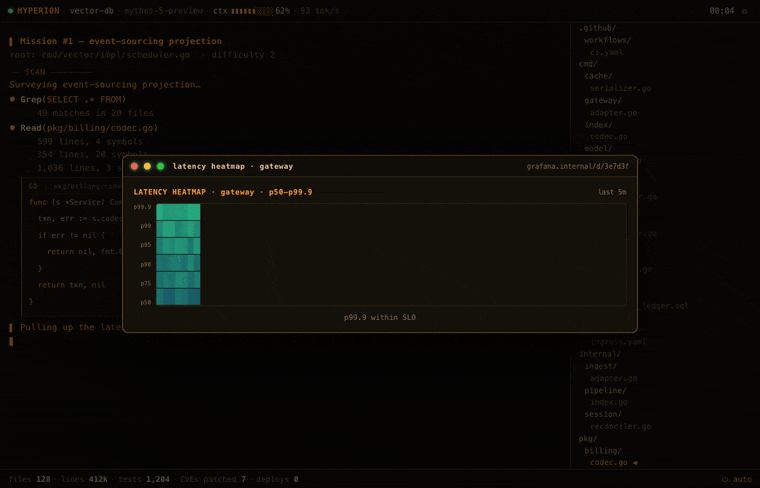Collapse the pkg/ folder
This screenshot has width=760, height=488.
coord(587,439)
